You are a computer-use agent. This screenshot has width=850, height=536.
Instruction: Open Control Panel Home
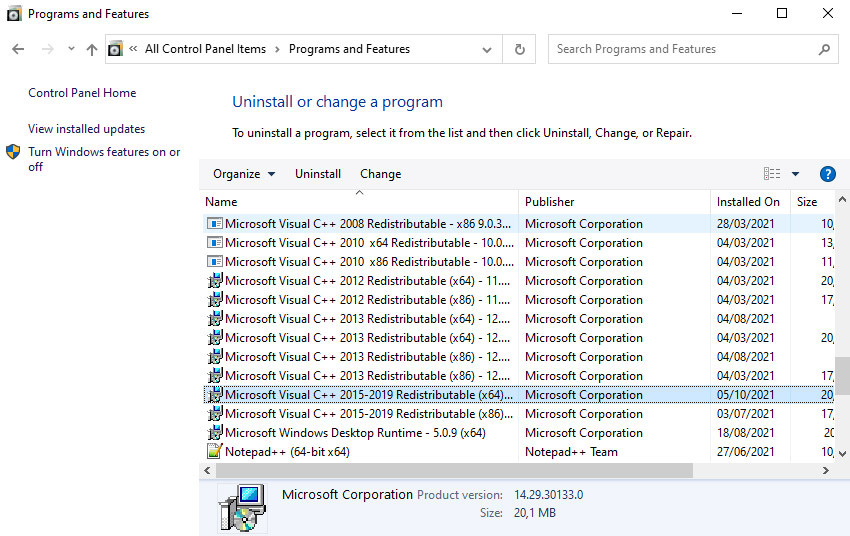(82, 93)
